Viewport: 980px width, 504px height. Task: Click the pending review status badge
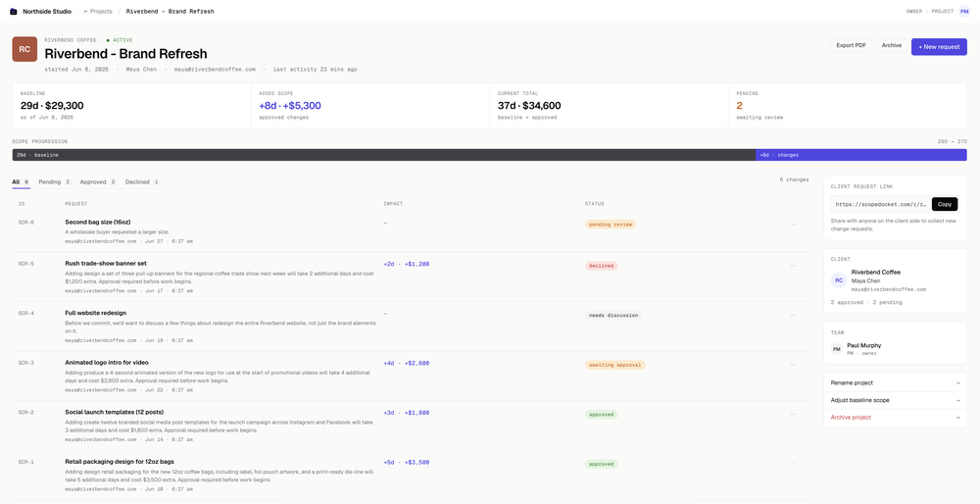(610, 224)
